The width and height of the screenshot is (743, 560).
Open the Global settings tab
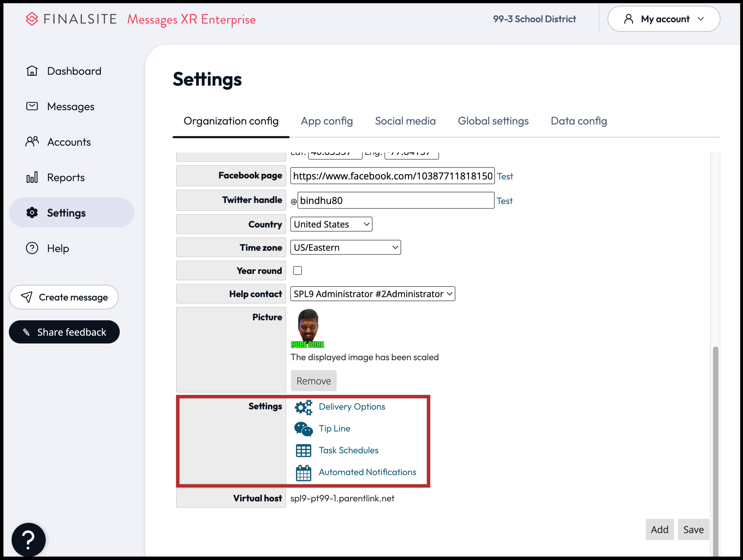coord(493,121)
